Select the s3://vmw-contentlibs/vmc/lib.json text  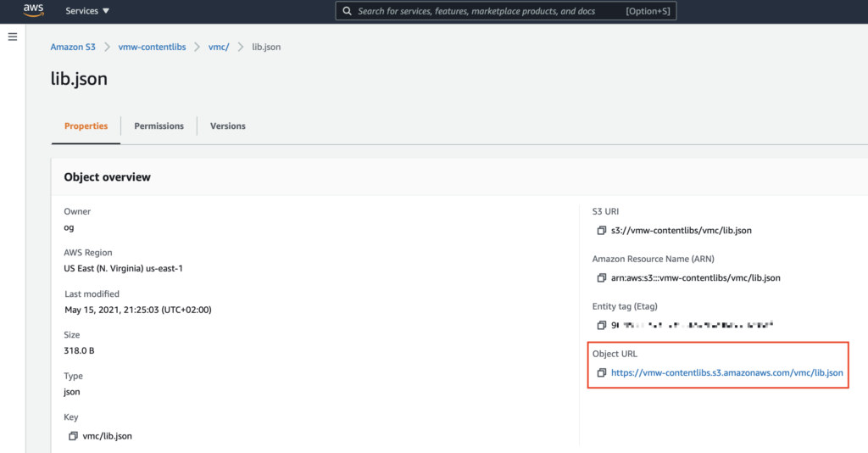click(682, 231)
